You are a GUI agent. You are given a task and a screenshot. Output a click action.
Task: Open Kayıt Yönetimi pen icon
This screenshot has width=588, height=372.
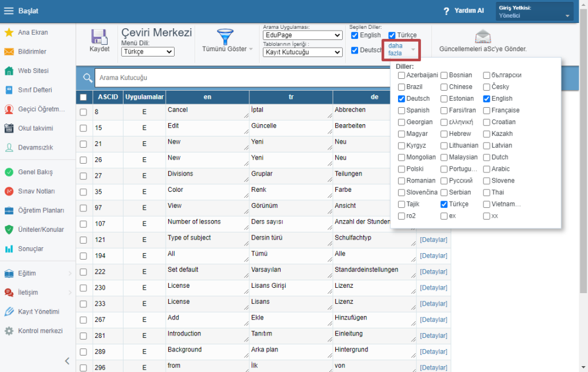click(x=9, y=311)
